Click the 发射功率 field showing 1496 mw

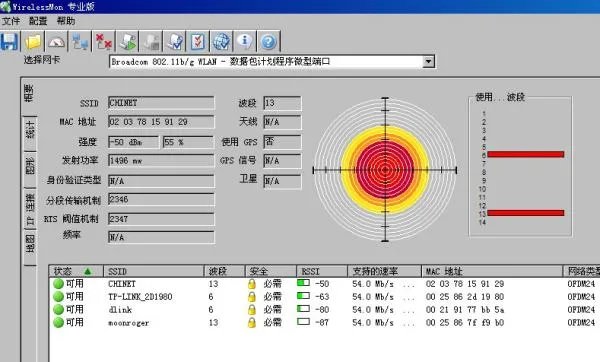point(161,161)
